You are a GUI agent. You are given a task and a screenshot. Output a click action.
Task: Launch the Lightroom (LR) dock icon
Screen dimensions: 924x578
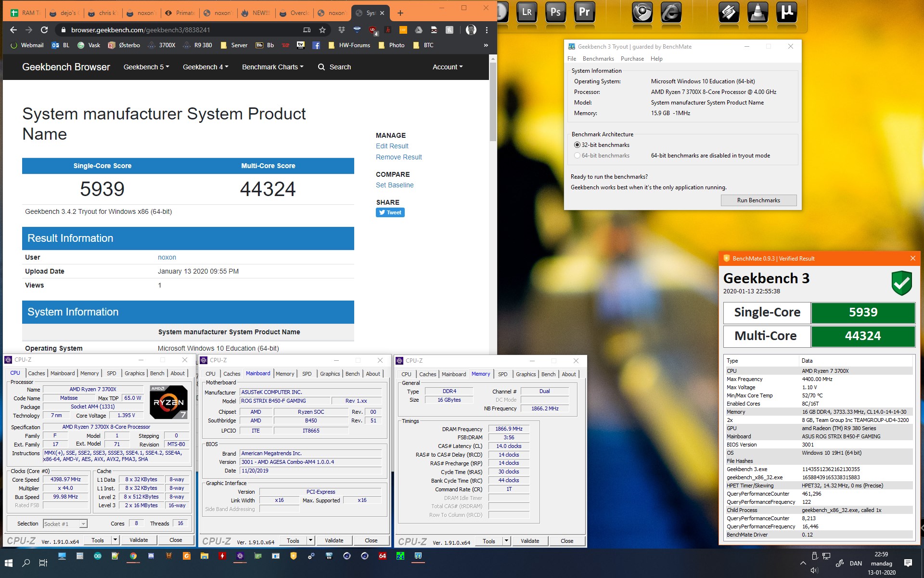pos(526,12)
